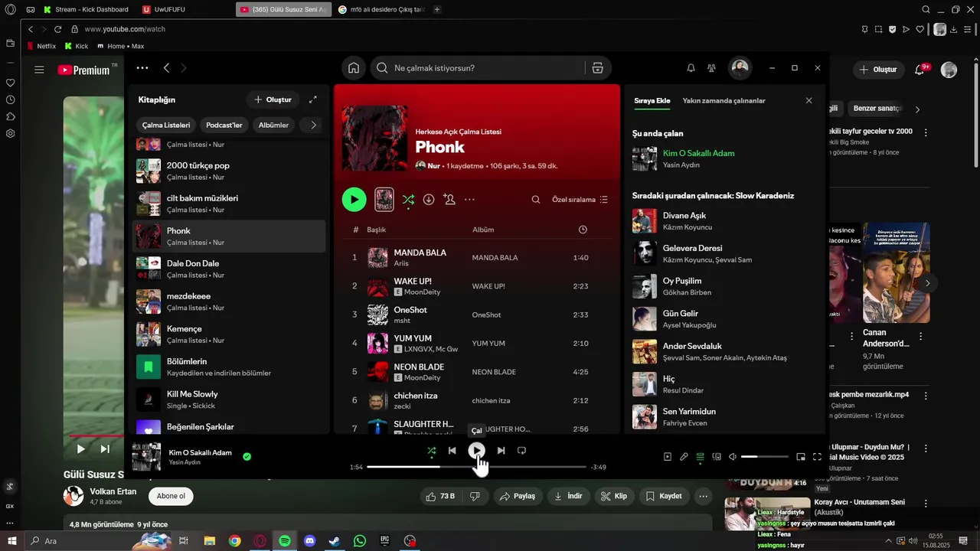Expand the library to full screen

point(313,99)
